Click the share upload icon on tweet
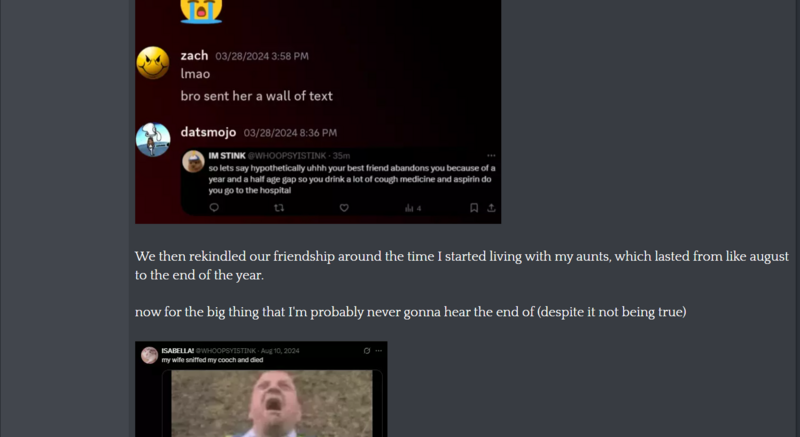The height and width of the screenshot is (437, 800). 491,208
